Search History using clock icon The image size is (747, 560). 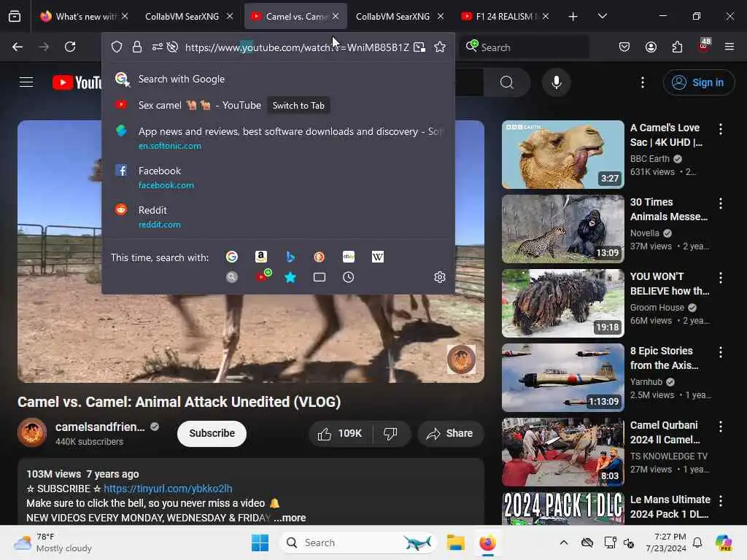tap(348, 277)
